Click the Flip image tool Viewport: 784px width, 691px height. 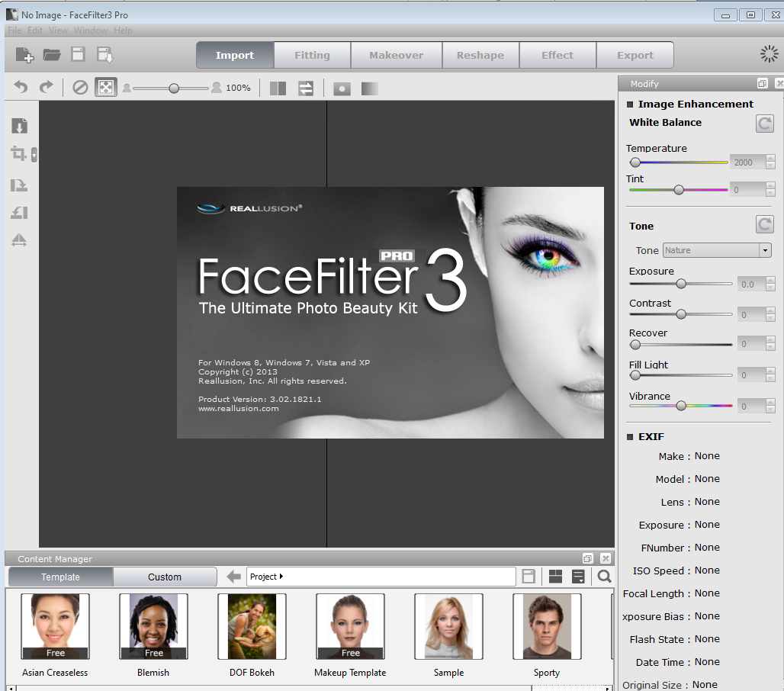pos(19,240)
